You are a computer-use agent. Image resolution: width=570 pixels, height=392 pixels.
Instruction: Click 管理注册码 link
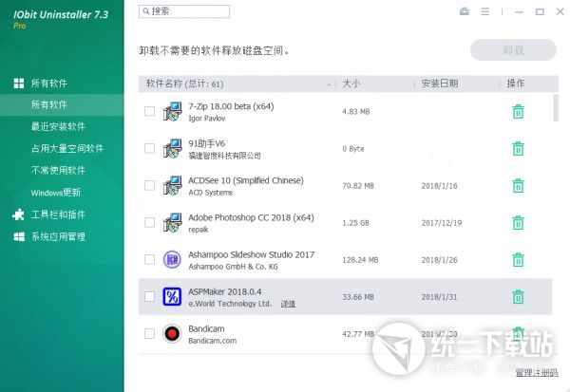point(537,372)
